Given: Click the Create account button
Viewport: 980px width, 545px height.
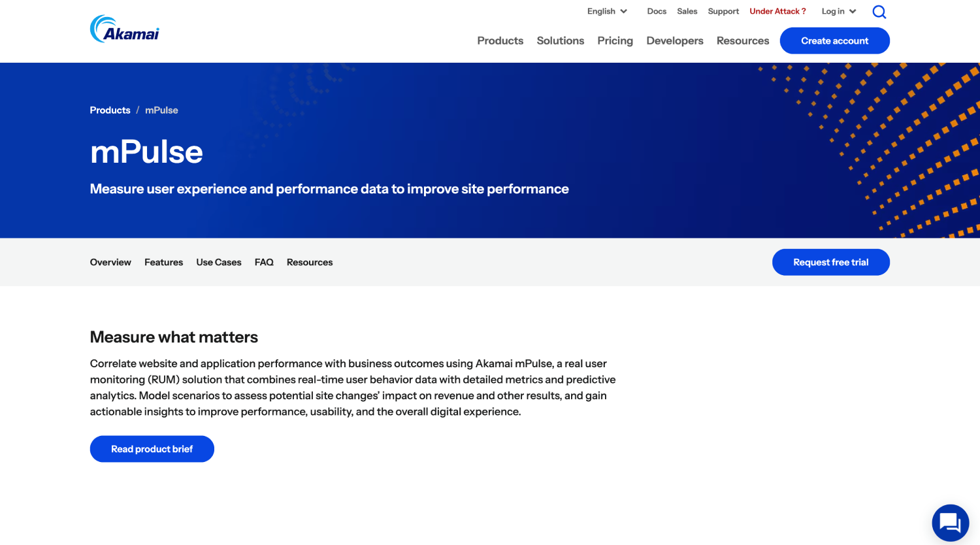Looking at the screenshot, I should (835, 41).
